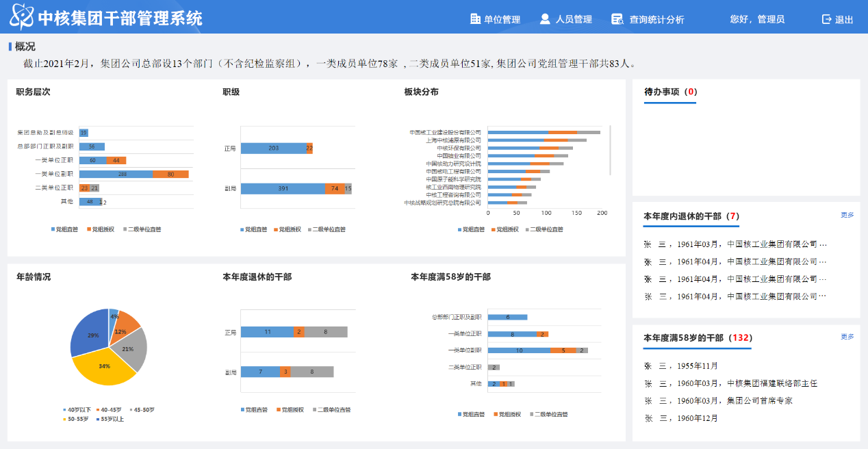Image resolution: width=868 pixels, height=449 pixels.
Task: Click the 10 bar for 一类单位副职 满58岁
Action: pos(519,350)
